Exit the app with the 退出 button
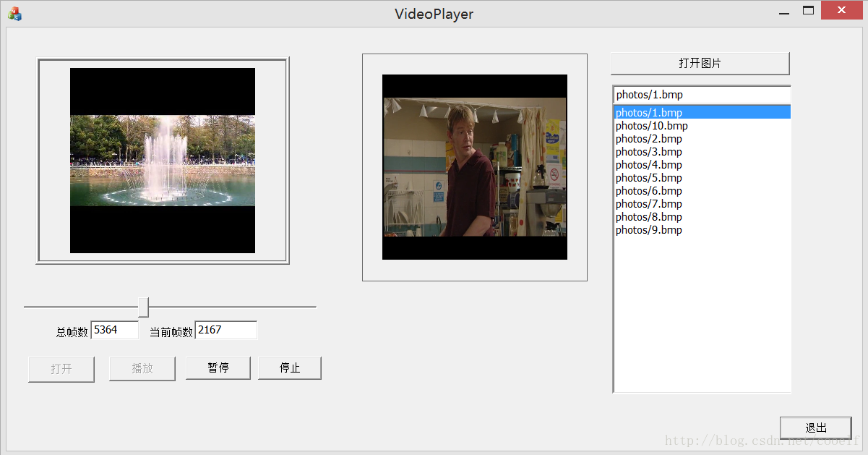Screen dimensions: 868x455 (816, 428)
